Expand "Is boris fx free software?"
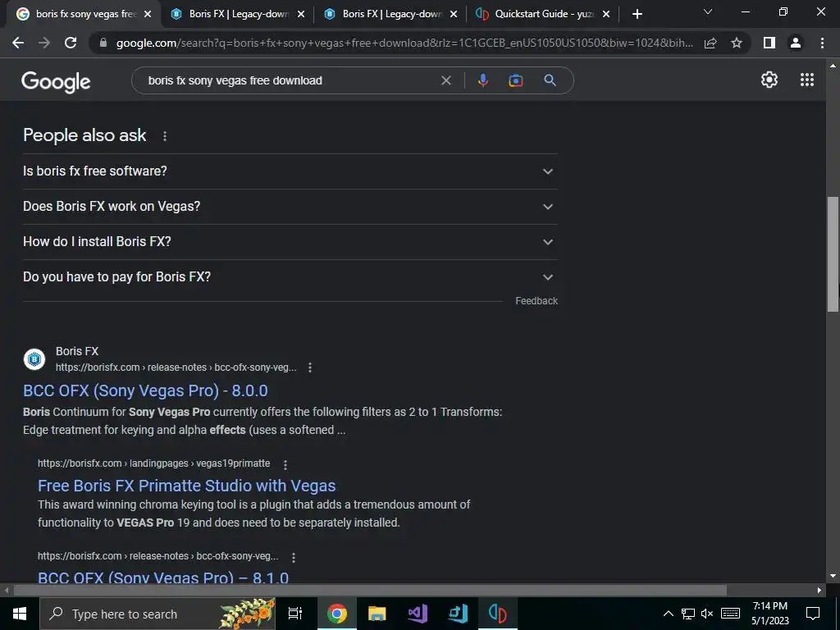 tap(290, 171)
